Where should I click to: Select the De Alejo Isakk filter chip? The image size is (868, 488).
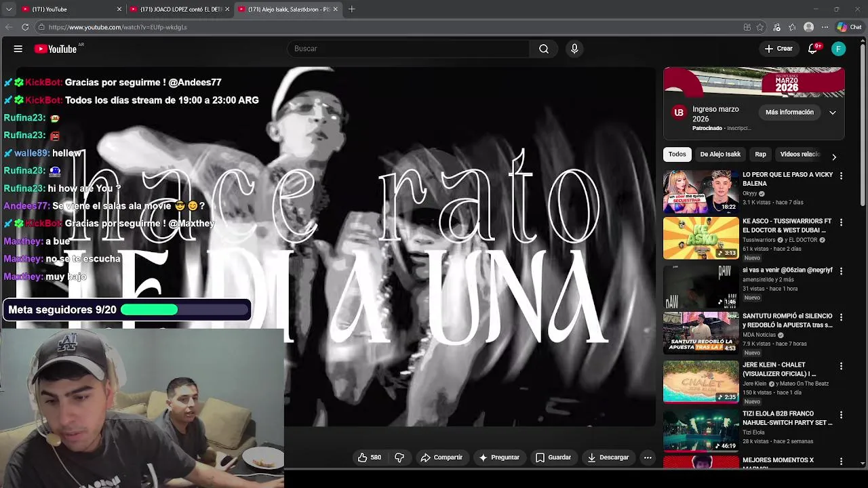720,155
